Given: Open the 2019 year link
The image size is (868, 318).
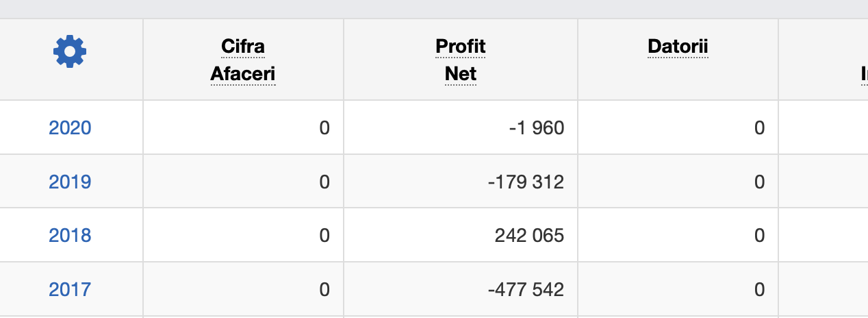Looking at the screenshot, I should (x=70, y=182).
